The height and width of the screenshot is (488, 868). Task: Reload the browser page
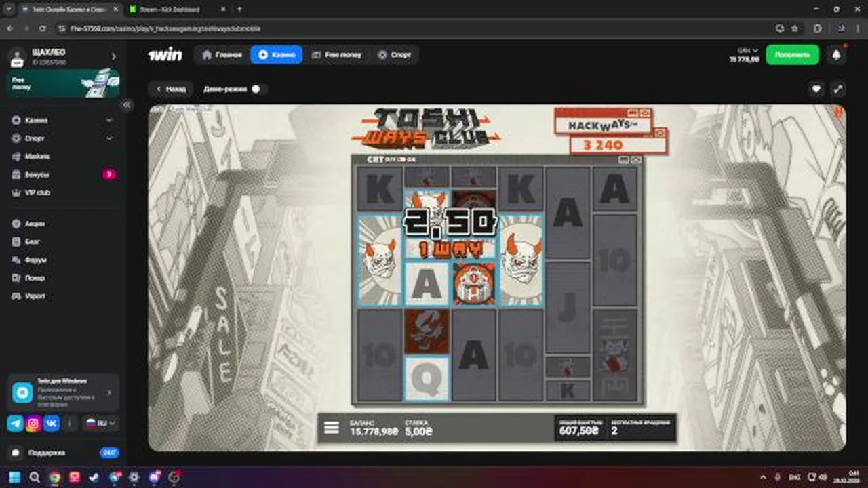tap(43, 28)
